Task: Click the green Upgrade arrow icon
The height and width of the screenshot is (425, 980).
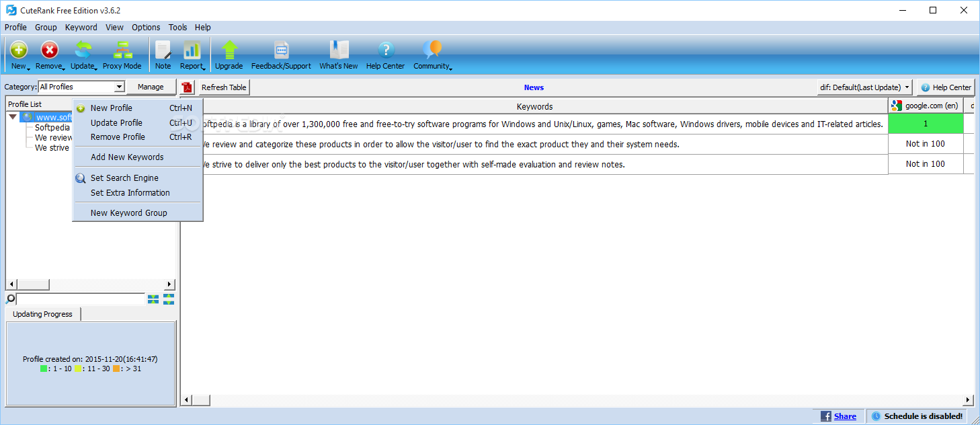Action: coord(229,50)
